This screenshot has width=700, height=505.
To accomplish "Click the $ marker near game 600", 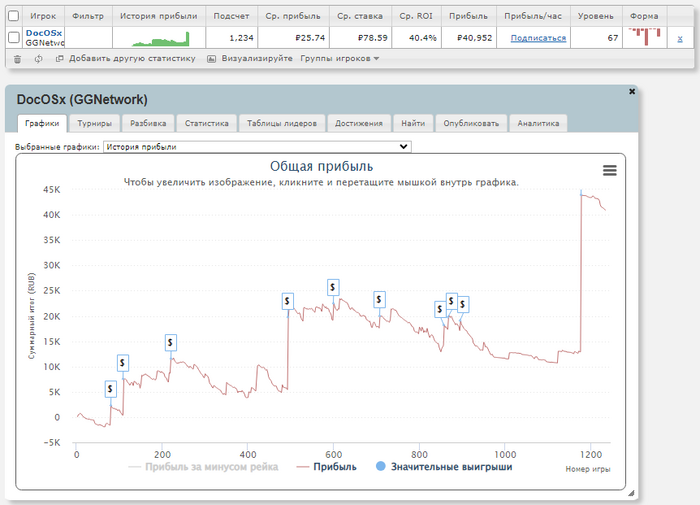I will [x=333, y=287].
